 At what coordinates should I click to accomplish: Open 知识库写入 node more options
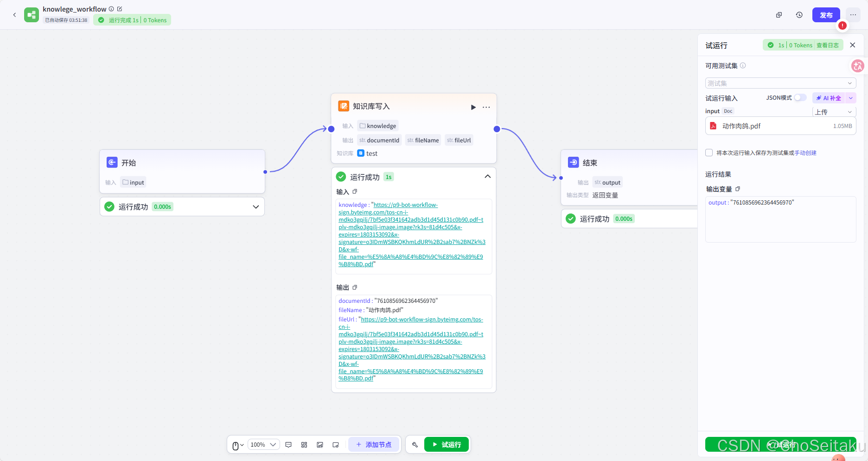pyautogui.click(x=486, y=107)
